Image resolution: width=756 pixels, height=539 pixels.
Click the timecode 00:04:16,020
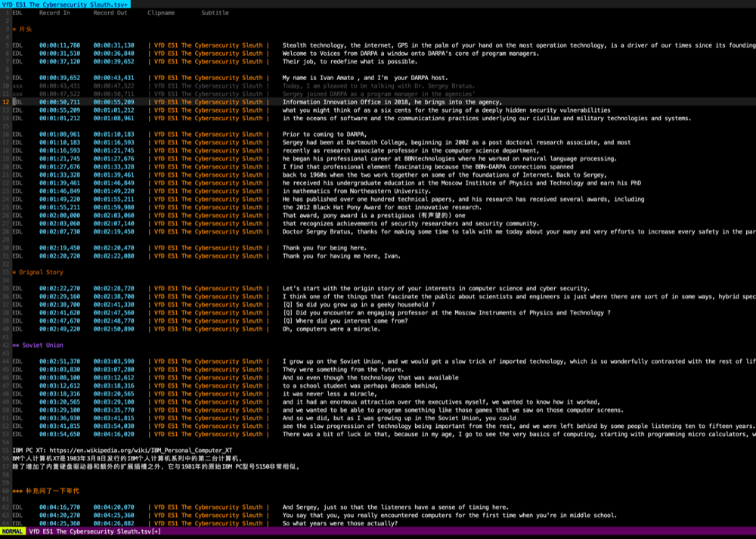[114, 435]
